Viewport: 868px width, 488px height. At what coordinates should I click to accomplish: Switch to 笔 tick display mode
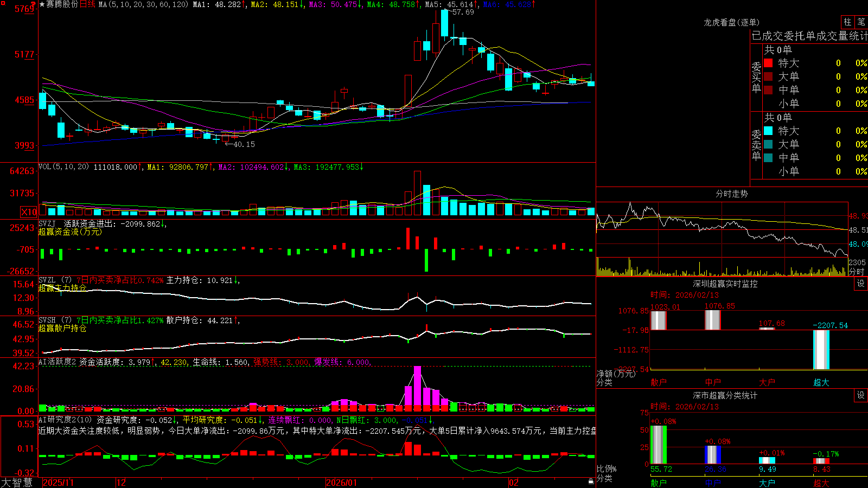(861, 22)
